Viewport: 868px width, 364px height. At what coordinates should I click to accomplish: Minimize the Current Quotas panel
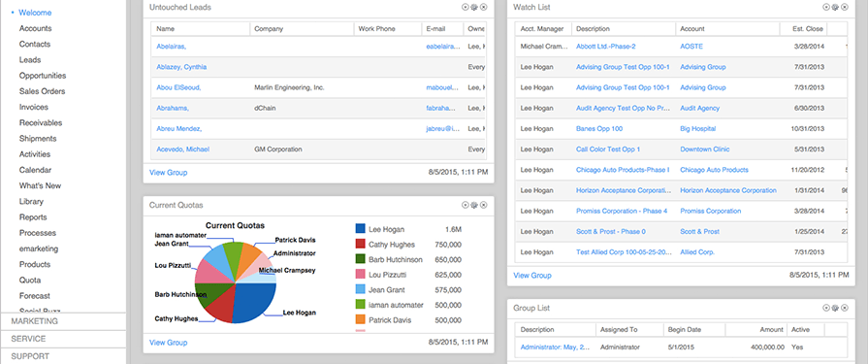(466, 205)
